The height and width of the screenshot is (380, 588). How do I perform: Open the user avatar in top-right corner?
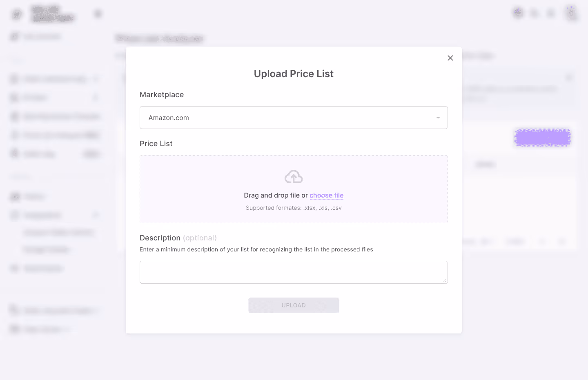[x=570, y=13]
